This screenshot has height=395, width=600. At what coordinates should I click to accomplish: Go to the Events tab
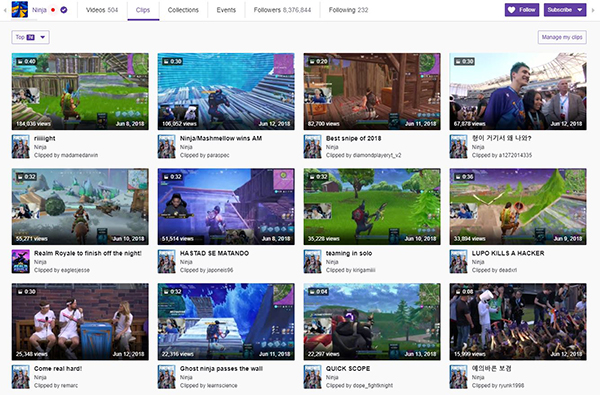click(226, 10)
